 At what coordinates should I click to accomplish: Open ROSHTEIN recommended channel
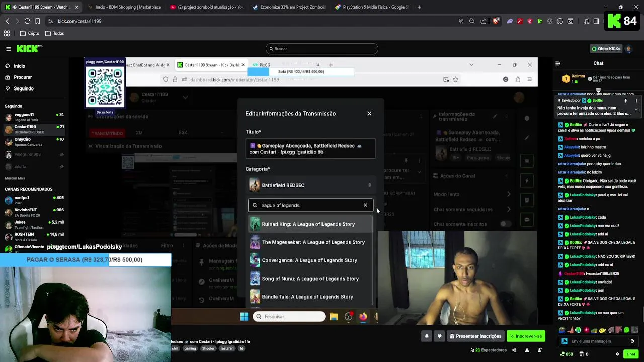click(34, 236)
